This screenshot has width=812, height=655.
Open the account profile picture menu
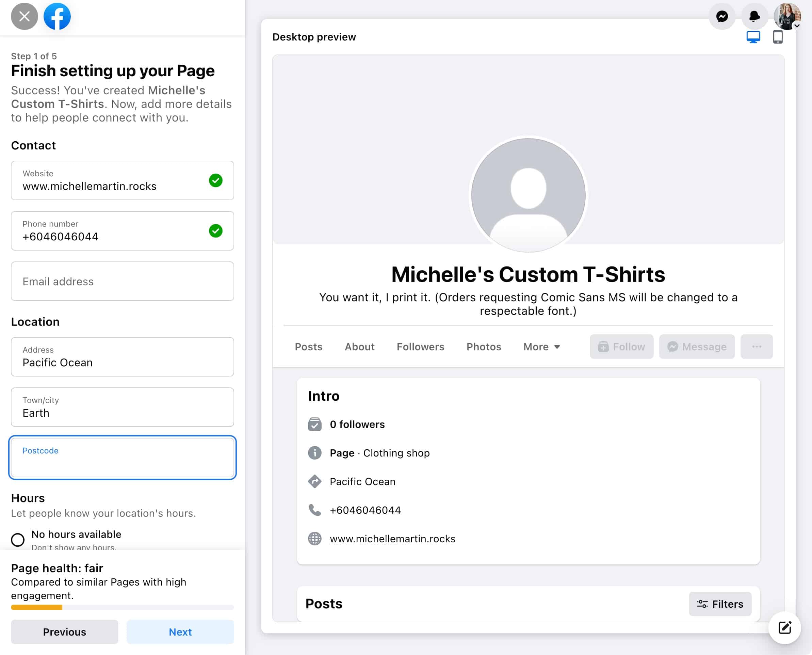(x=787, y=16)
